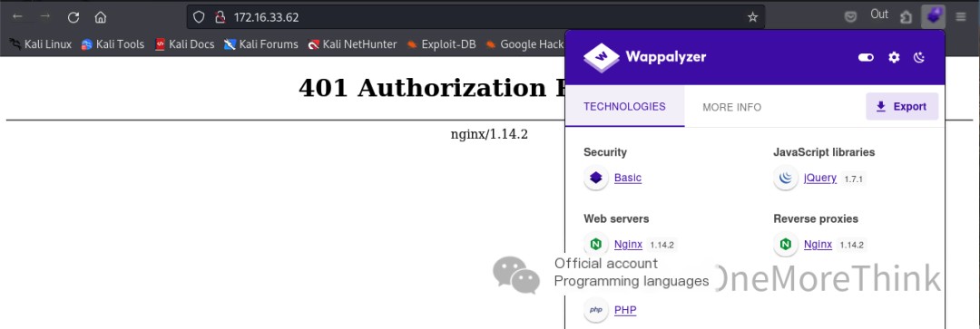Switch to the TECHNOLOGIES tab
The height and width of the screenshot is (329, 980).
point(624,107)
